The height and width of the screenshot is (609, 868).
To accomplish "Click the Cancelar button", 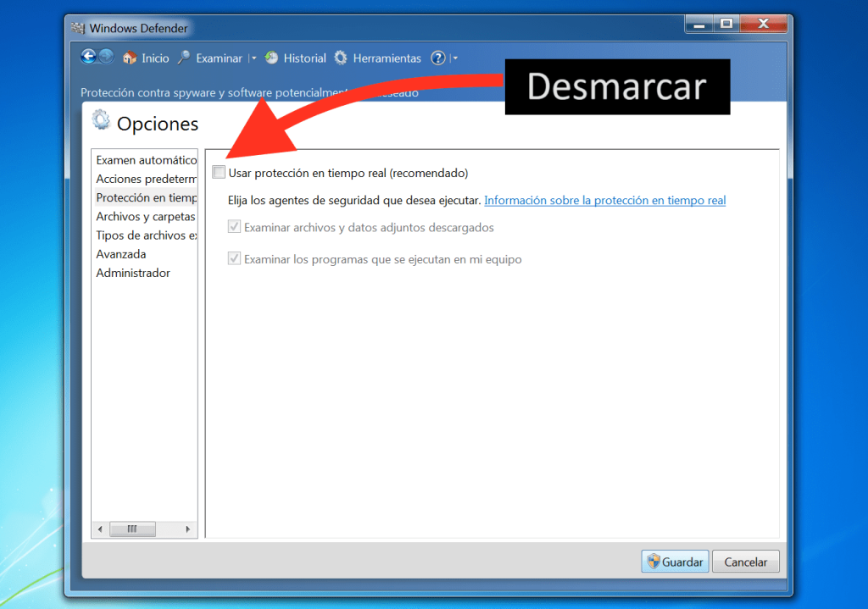I will 746,561.
